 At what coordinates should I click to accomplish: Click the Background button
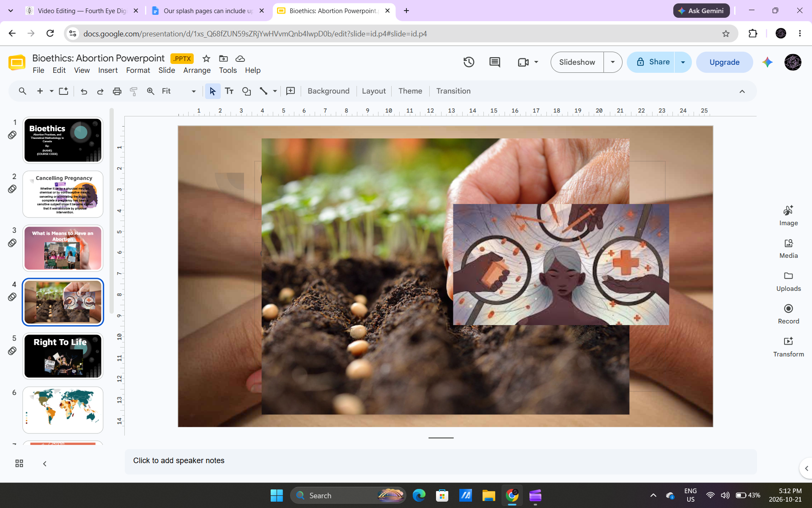[x=329, y=91]
